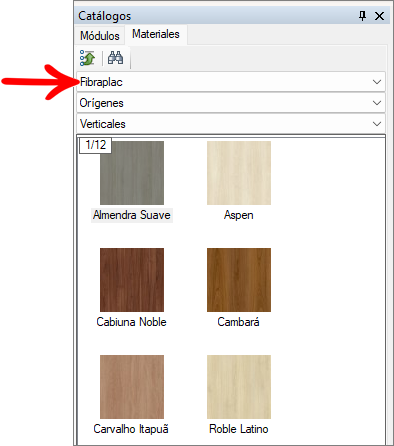
Task: Choose the Roble Latino thumbnail
Action: [x=239, y=387]
